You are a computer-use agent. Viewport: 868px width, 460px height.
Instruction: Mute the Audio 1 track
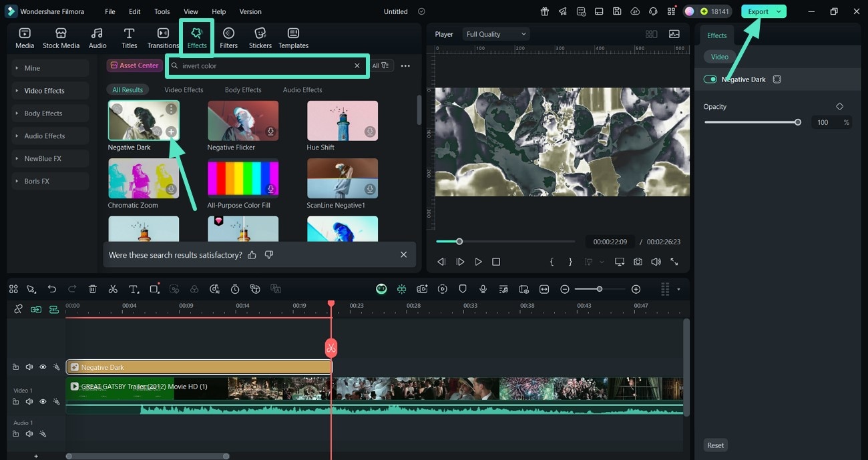click(29, 434)
